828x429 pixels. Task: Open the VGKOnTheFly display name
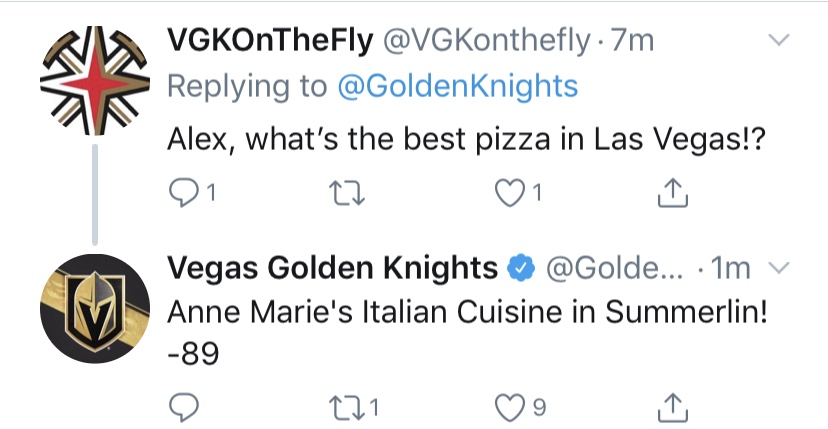(x=270, y=41)
